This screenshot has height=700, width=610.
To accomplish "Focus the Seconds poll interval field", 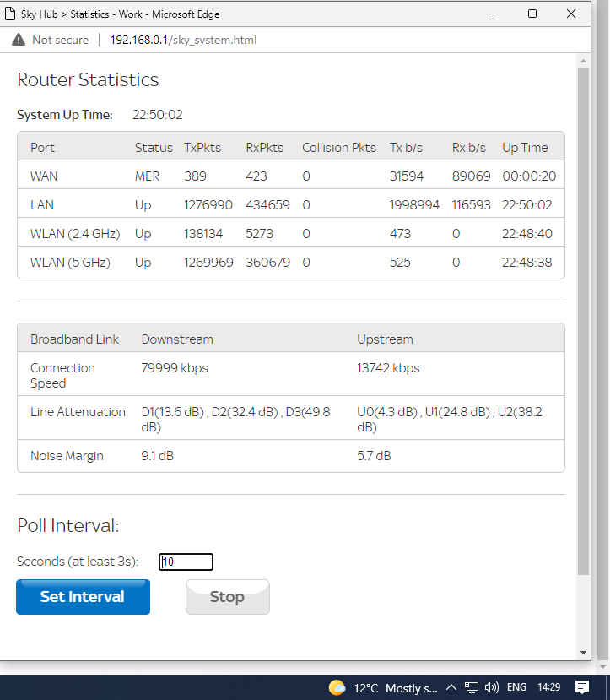I will point(186,562).
